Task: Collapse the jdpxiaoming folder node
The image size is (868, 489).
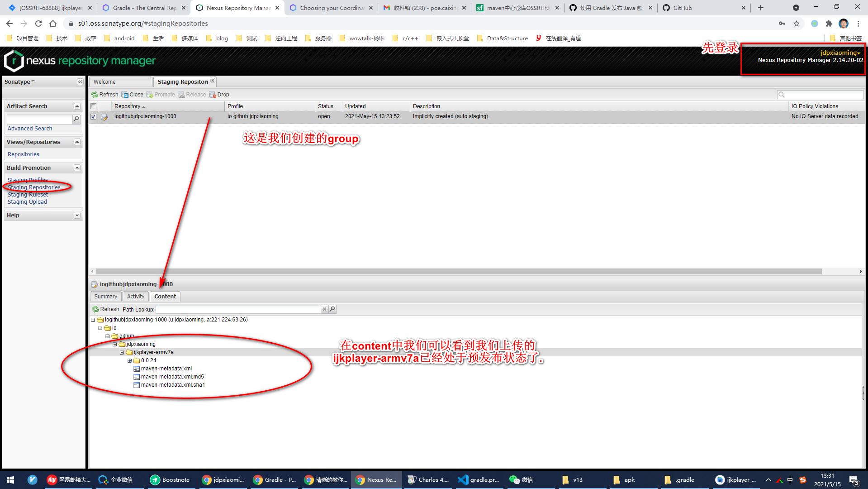Action: point(115,344)
